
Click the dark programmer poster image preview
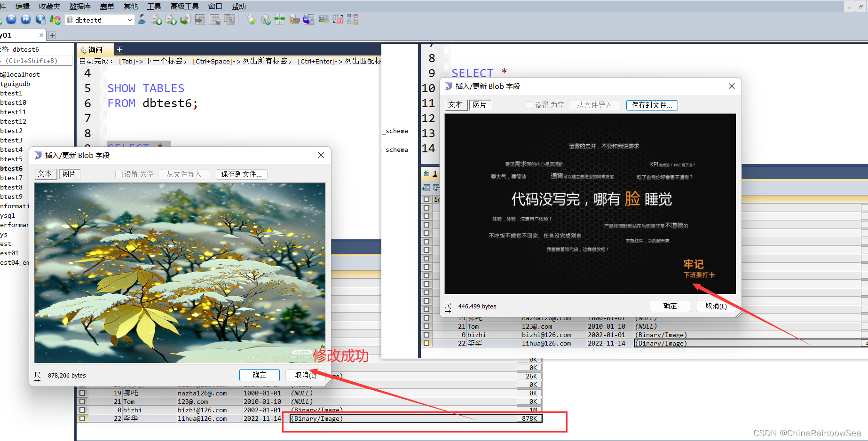pyautogui.click(x=590, y=204)
